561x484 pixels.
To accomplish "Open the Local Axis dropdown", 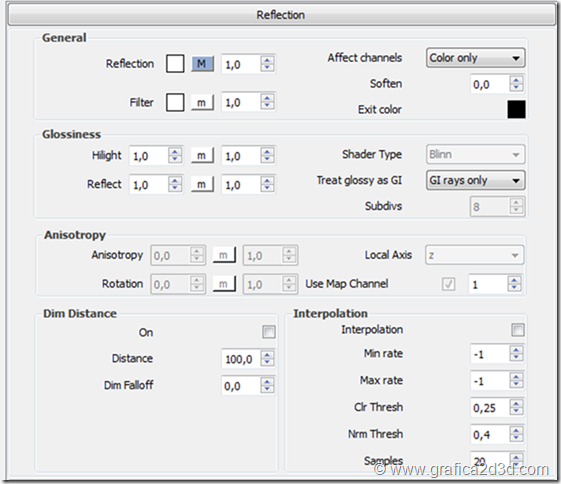I will coord(475,255).
